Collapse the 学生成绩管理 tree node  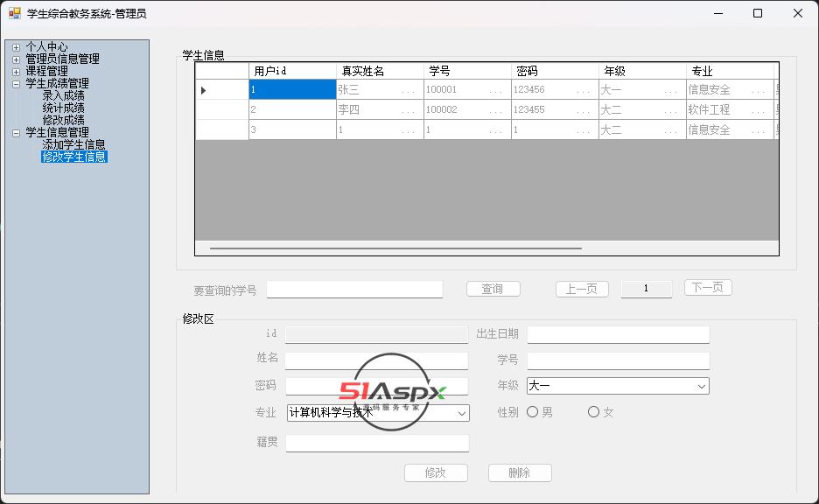16,84
